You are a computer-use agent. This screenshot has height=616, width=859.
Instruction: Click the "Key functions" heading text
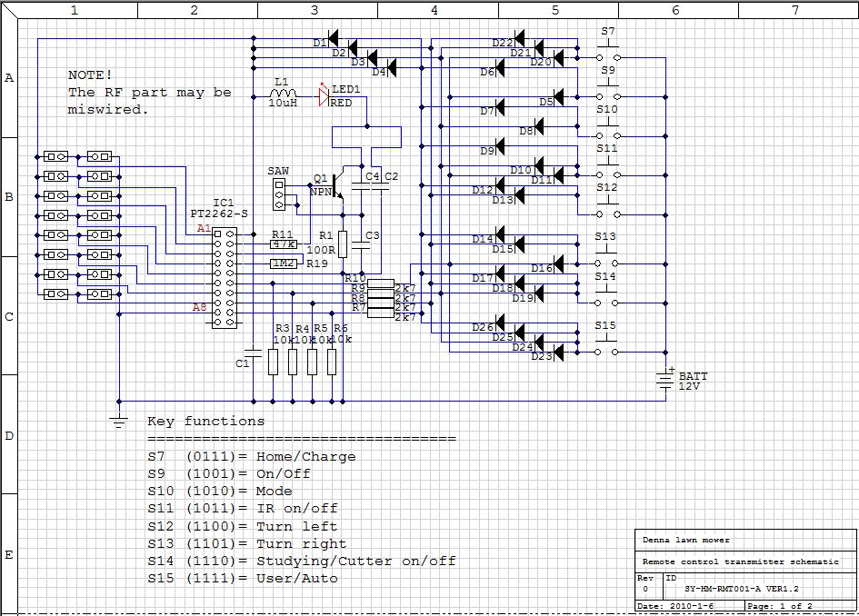(x=205, y=421)
